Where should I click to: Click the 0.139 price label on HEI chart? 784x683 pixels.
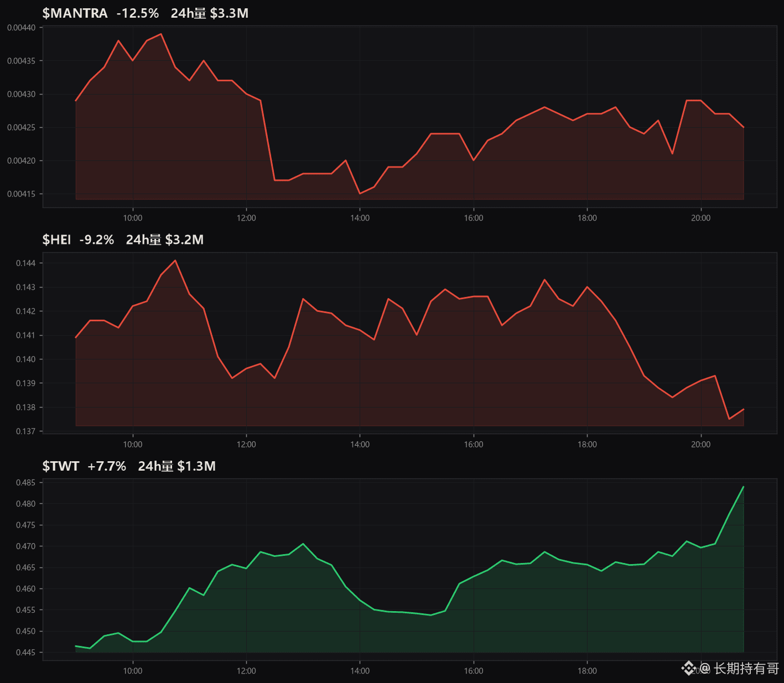25,383
